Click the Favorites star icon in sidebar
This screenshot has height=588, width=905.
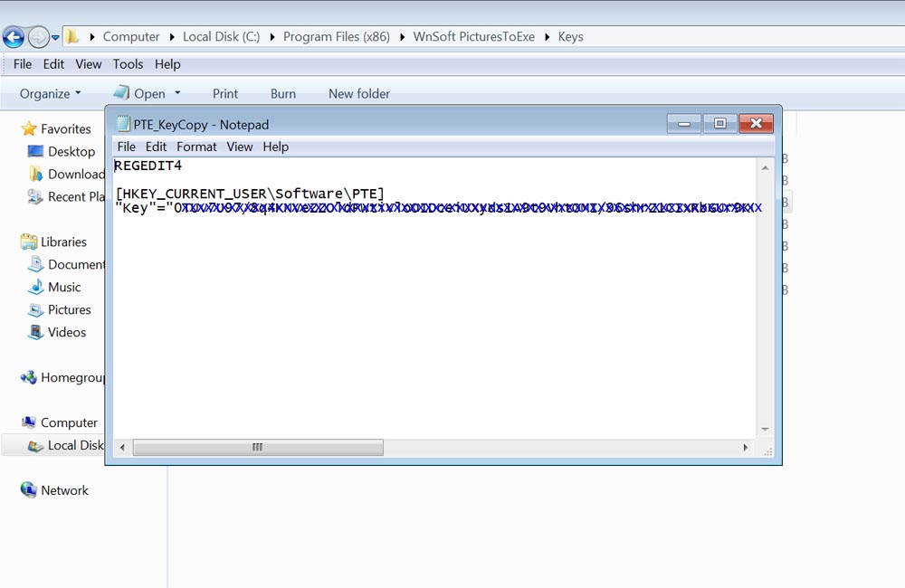(x=29, y=129)
